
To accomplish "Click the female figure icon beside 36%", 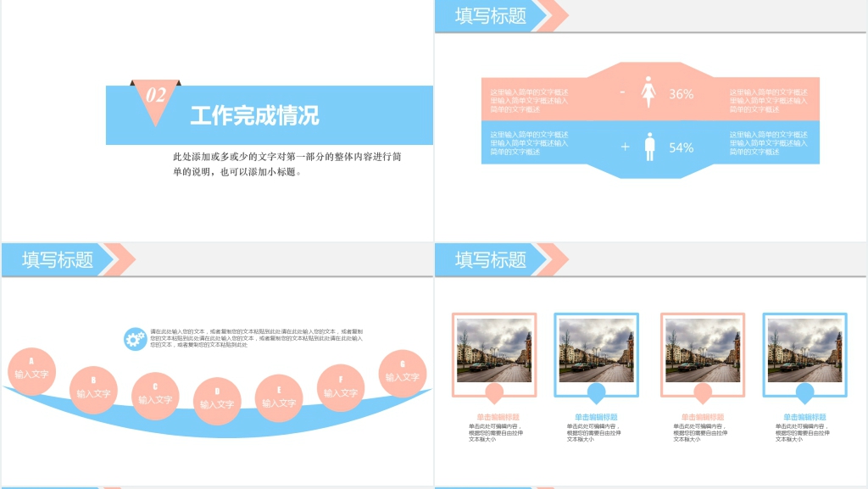I will [x=648, y=92].
